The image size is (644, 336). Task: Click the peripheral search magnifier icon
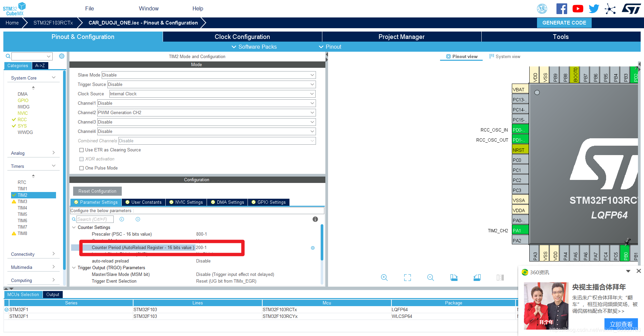[x=8, y=56]
